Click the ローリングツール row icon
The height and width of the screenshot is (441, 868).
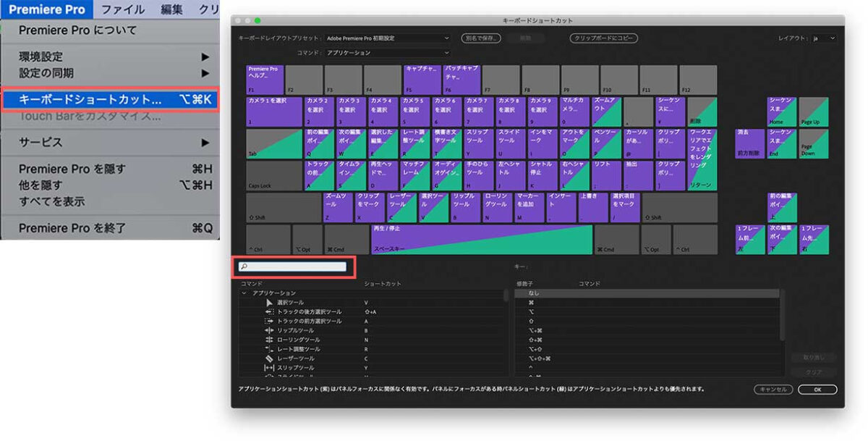(x=270, y=340)
